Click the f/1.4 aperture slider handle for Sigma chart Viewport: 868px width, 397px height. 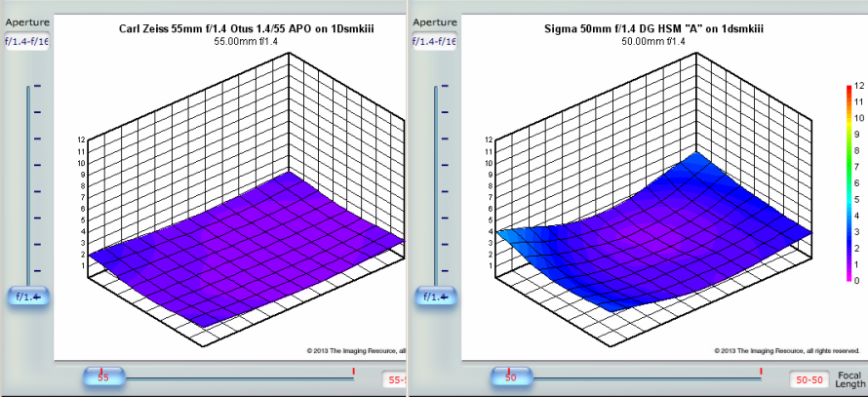tap(436, 298)
